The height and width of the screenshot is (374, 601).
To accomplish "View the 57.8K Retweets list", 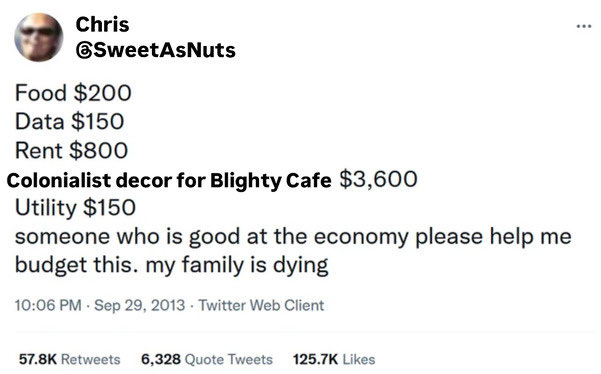I will (69, 359).
